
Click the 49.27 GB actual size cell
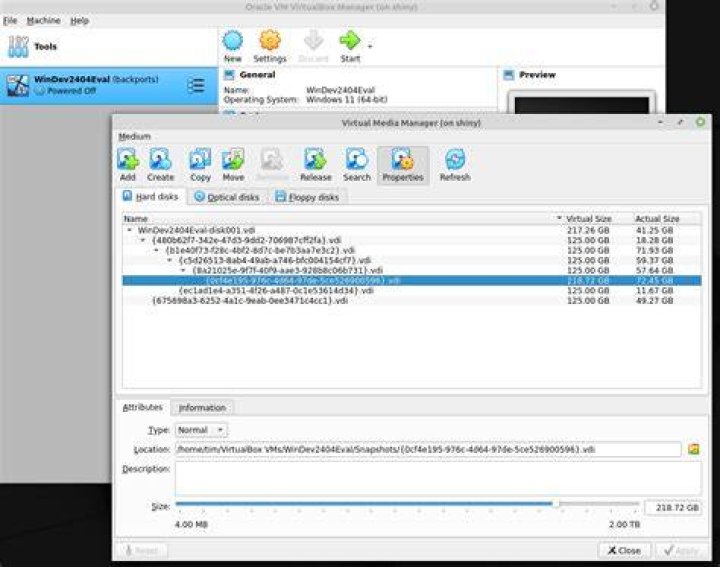(654, 301)
